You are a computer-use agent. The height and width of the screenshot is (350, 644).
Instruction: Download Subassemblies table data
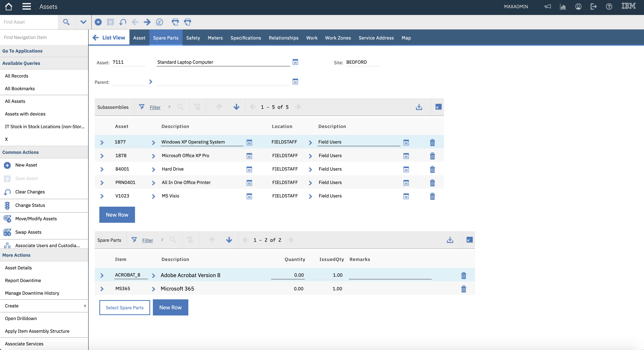point(419,107)
